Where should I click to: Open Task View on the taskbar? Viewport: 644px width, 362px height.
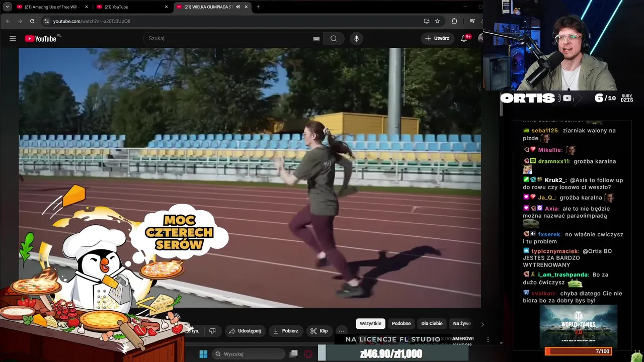[x=294, y=354]
